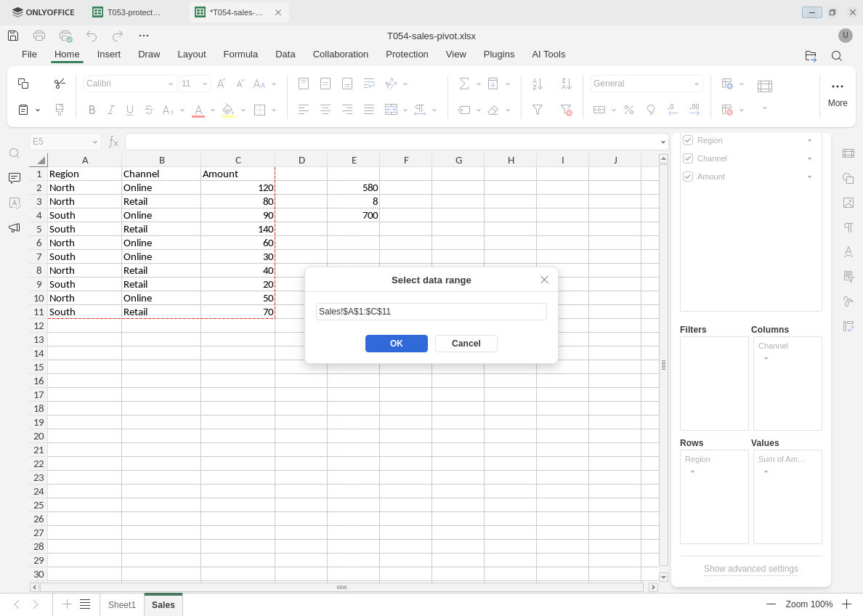The height and width of the screenshot is (616, 863).
Task: Click the Open file location icon
Action: (x=811, y=56)
